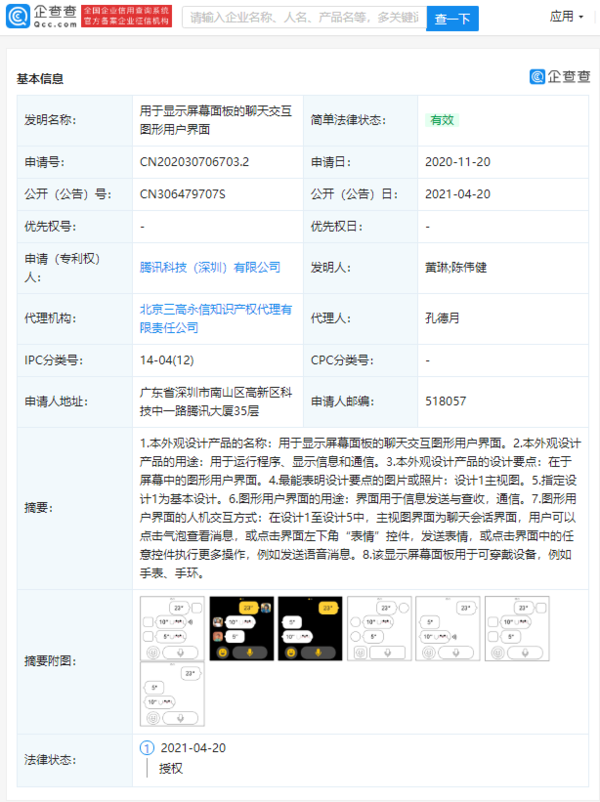The height and width of the screenshot is (802, 600).
Task: Click the 法律状态 date 2021-04-20
Action: [x=193, y=748]
